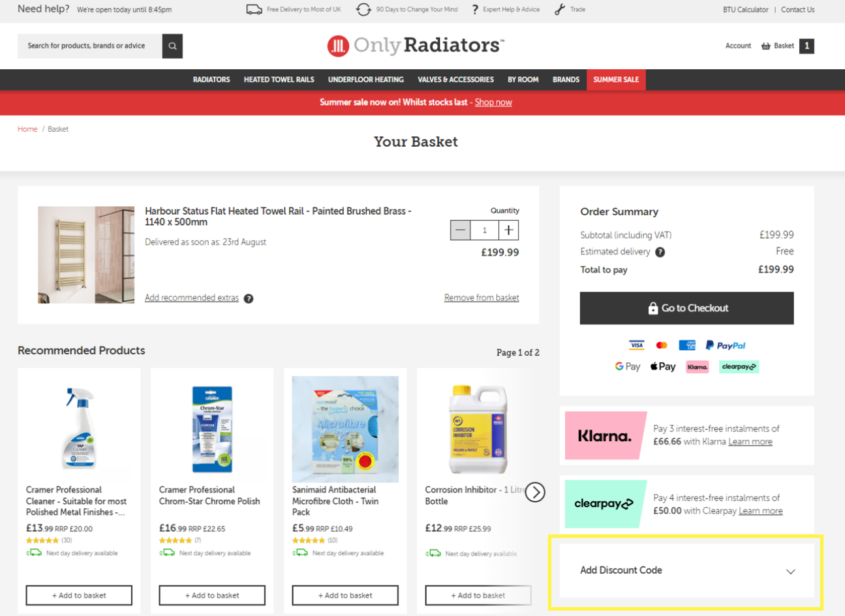Click the Expert Help & Advice question mark icon

[x=474, y=9]
